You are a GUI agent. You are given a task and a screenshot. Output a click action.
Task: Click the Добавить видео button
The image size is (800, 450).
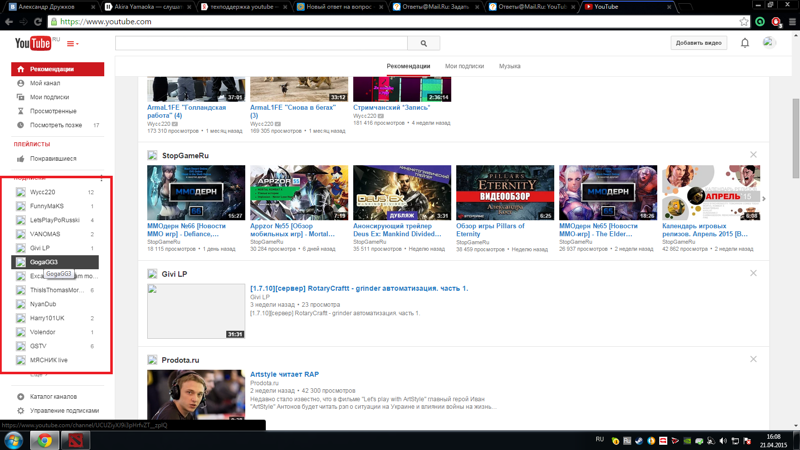coord(698,43)
